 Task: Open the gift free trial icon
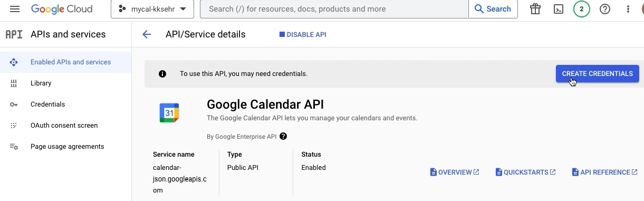535,9
